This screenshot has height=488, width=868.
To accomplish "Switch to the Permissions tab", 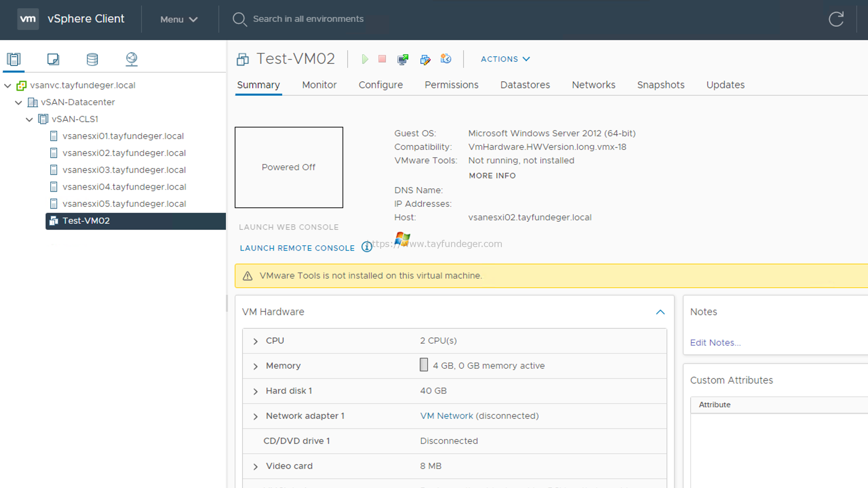I will [451, 85].
